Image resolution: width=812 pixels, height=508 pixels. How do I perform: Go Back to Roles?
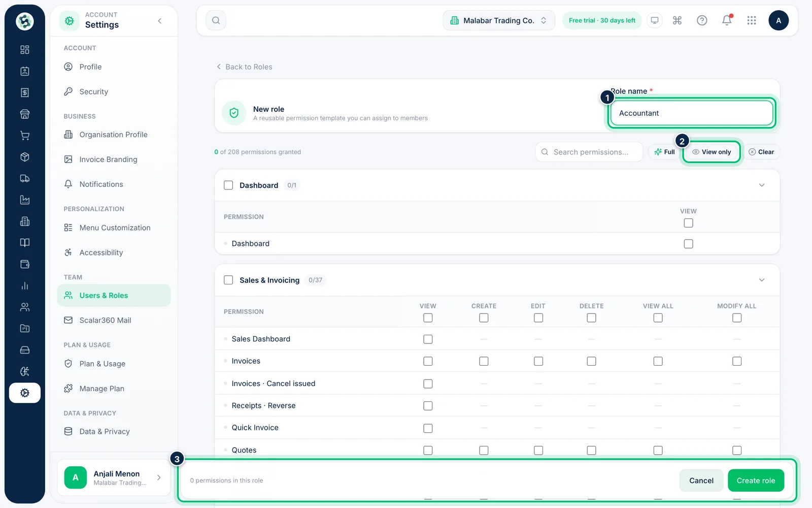(x=244, y=67)
